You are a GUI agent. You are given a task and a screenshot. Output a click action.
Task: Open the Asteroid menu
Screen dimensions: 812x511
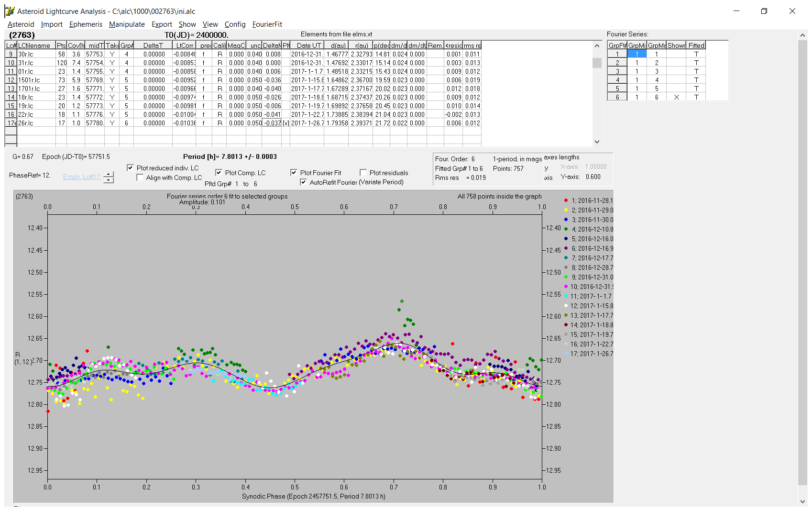click(x=21, y=24)
